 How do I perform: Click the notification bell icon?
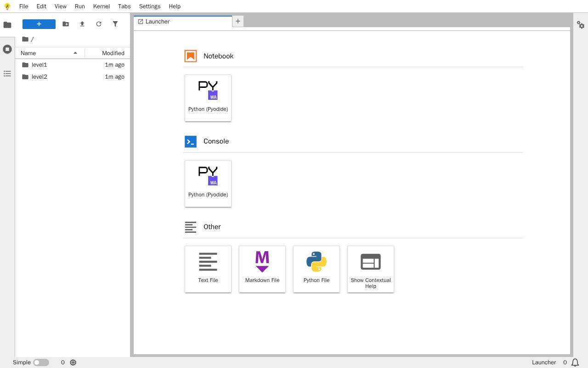coord(575,362)
